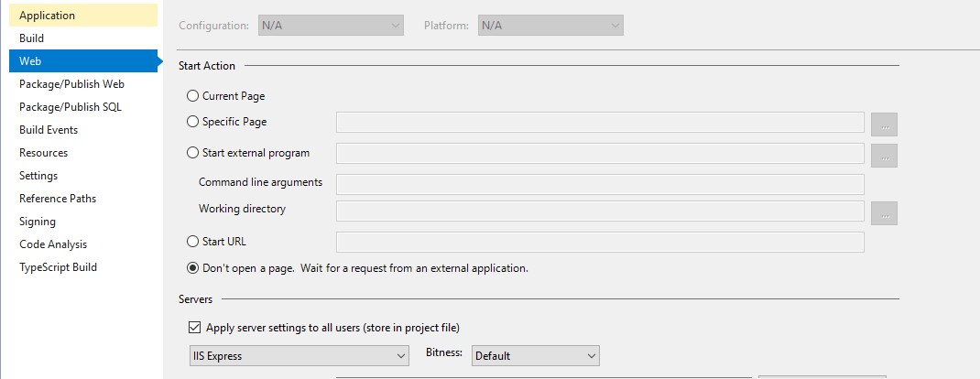The width and height of the screenshot is (980, 379).
Task: Switch to the Application tab
Action: 83,15
